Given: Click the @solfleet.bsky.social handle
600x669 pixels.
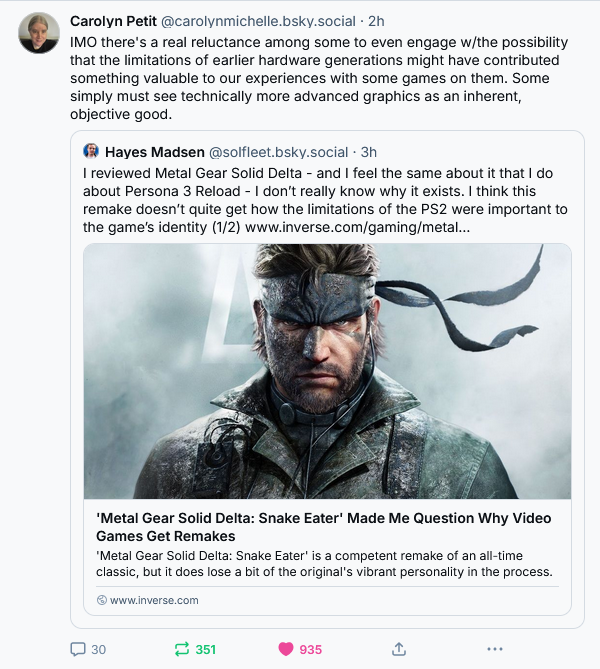Looking at the screenshot, I should point(278,152).
